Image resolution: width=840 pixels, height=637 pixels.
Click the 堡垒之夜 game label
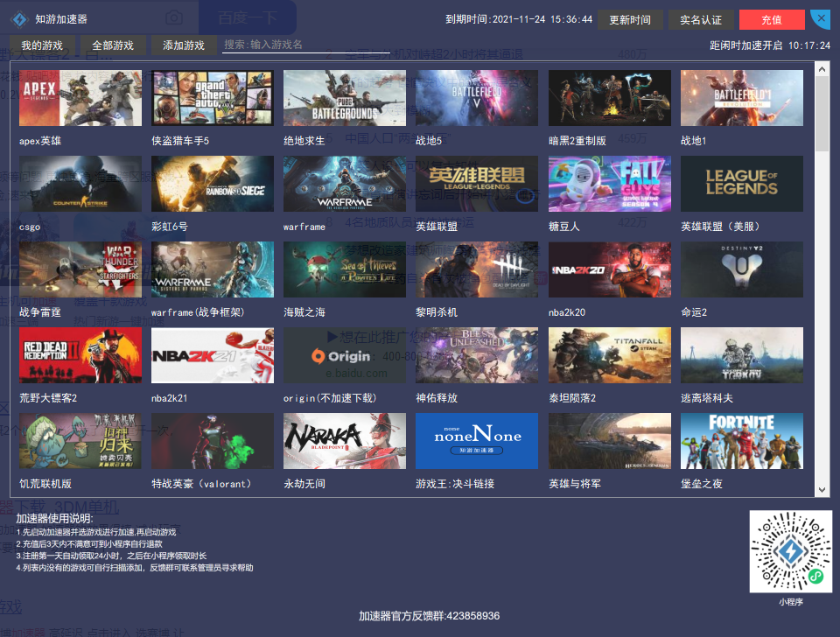click(702, 484)
